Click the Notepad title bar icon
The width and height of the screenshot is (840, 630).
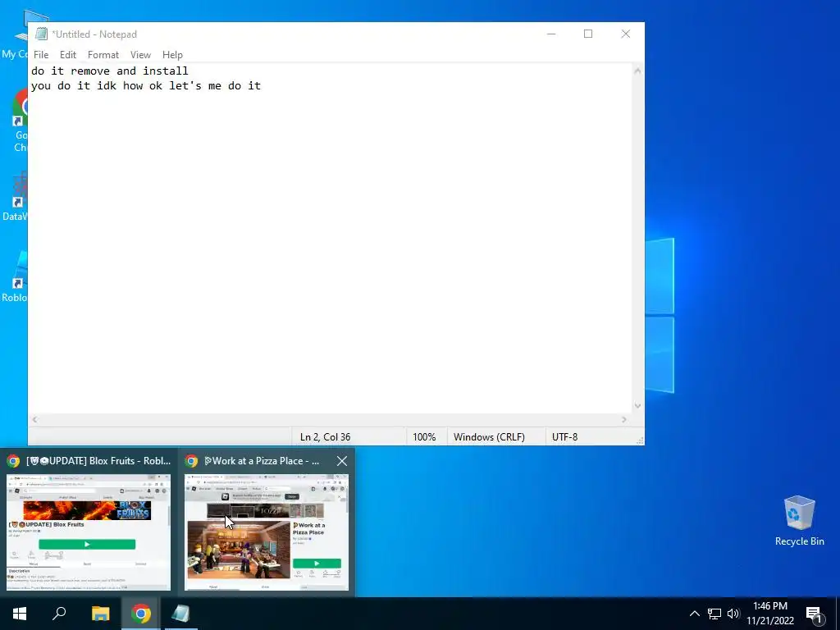click(41, 34)
